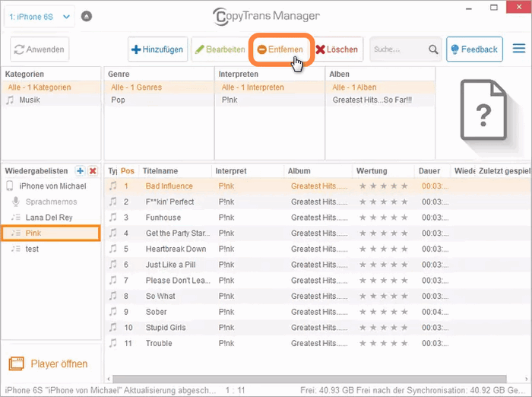Select 'Alle - 1 Genres' row
Image resolution: width=532 pixels, height=397 pixels.
pyautogui.click(x=159, y=87)
